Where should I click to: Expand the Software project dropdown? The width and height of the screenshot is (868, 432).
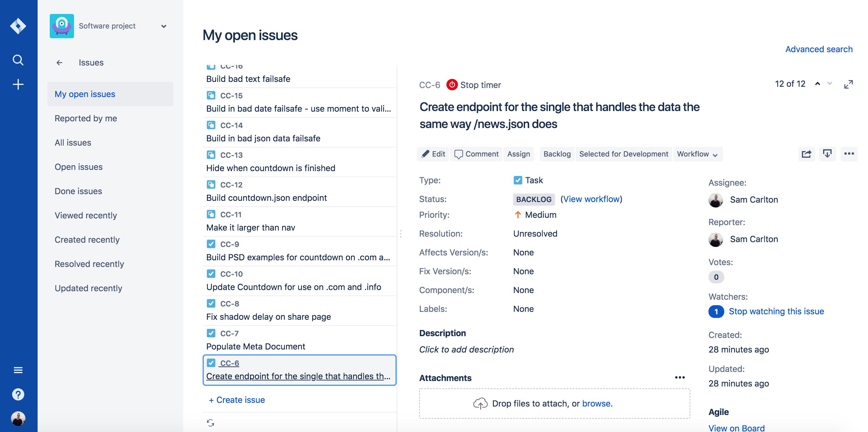coord(164,26)
